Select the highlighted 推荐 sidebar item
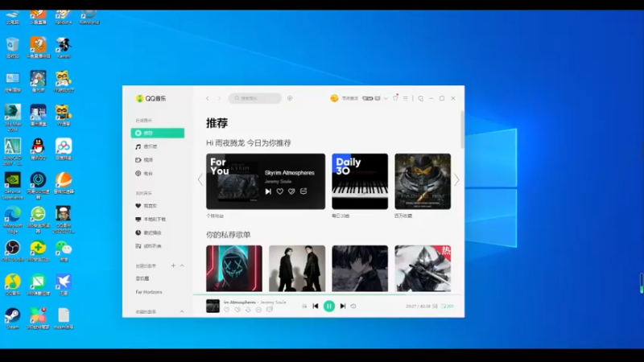The width and height of the screenshot is (644, 362). 158,133
